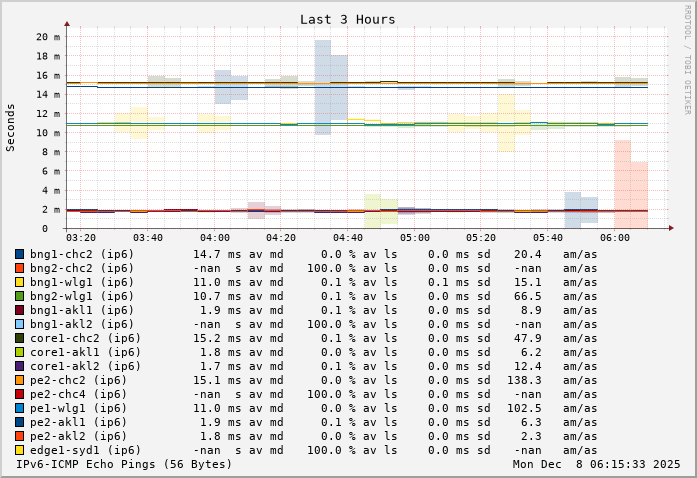Click the bng2-wlg1 green legend swatch

pyautogui.click(x=19, y=296)
